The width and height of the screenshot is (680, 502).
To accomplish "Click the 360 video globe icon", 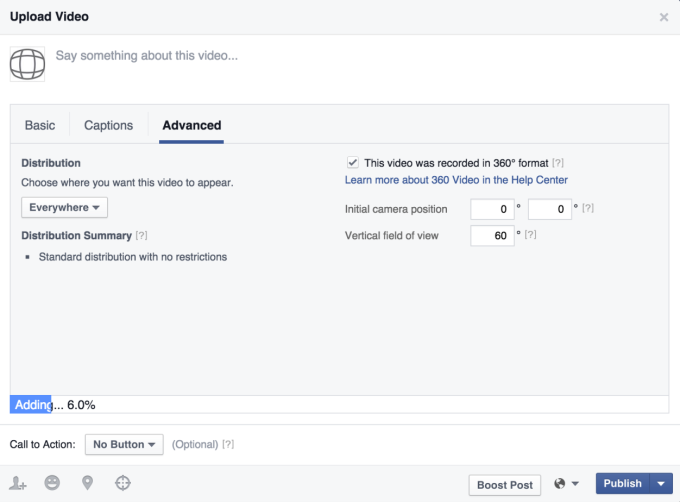I will pos(27,63).
